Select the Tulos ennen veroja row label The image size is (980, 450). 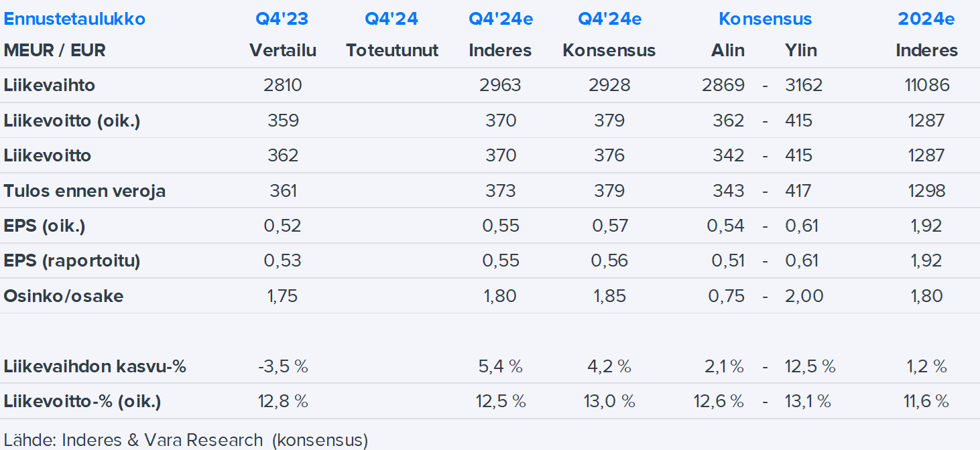(x=84, y=191)
